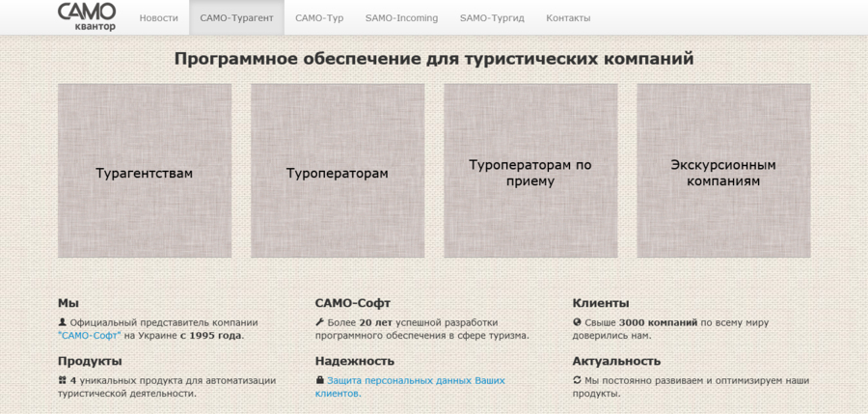Click the wrench icon under САМО-Софт
The height and width of the screenshot is (414, 868).
click(319, 322)
